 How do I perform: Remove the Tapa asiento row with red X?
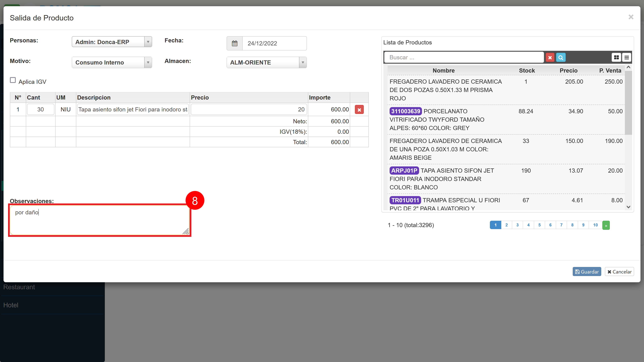click(359, 110)
